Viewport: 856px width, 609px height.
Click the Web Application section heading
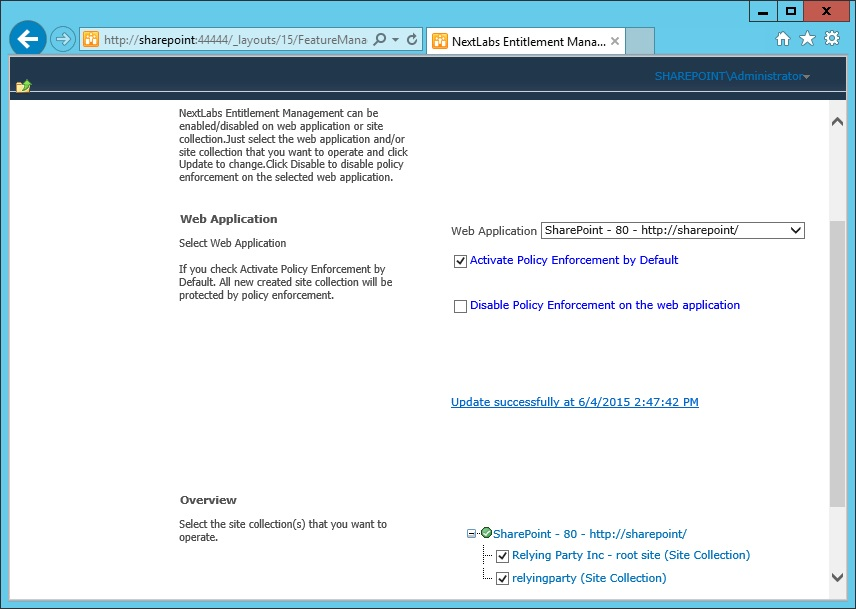(x=229, y=219)
